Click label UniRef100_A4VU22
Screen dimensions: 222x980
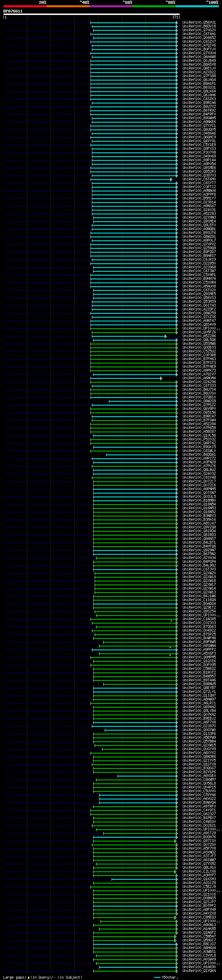(199, 799)
